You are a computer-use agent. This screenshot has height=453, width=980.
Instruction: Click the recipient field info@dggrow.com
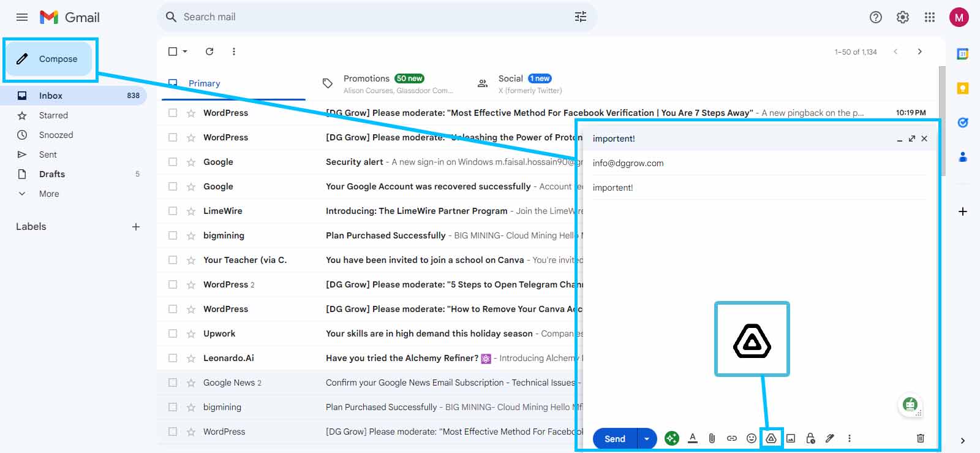pos(759,163)
